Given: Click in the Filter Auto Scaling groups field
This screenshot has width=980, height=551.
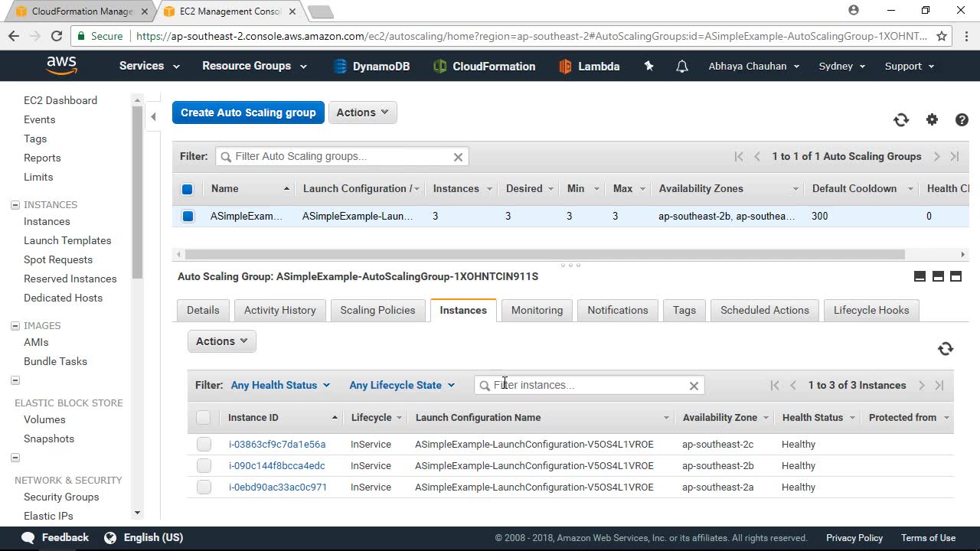Looking at the screenshot, I should click(342, 156).
